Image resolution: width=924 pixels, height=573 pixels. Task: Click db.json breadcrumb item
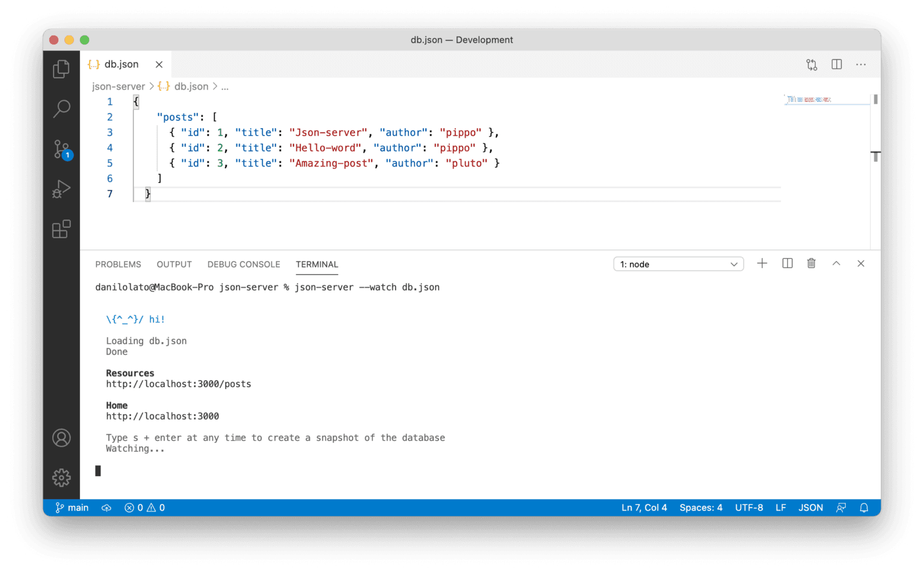tap(191, 87)
